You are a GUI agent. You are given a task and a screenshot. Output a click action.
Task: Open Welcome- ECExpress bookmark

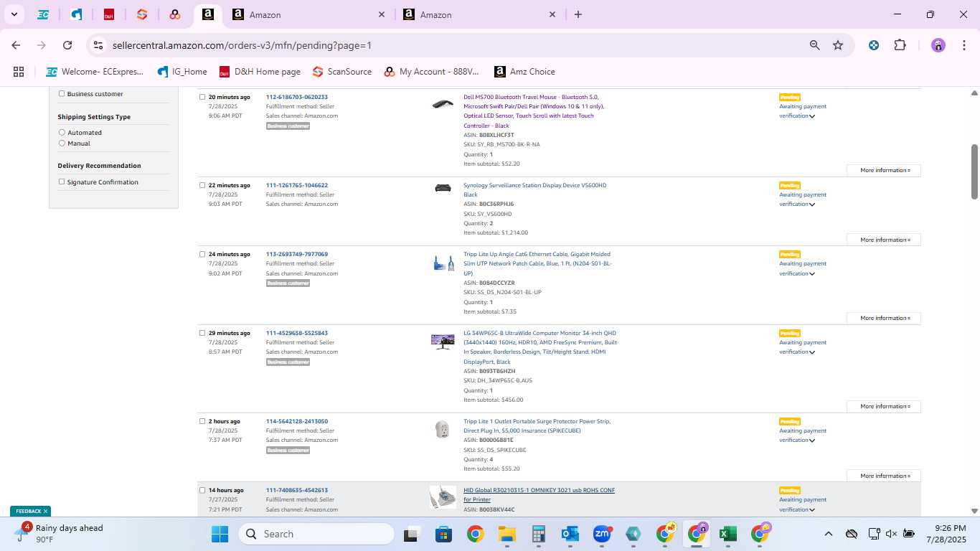95,72
